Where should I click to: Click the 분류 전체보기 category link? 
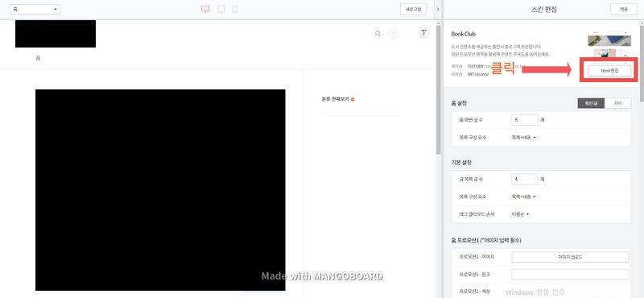coord(335,100)
